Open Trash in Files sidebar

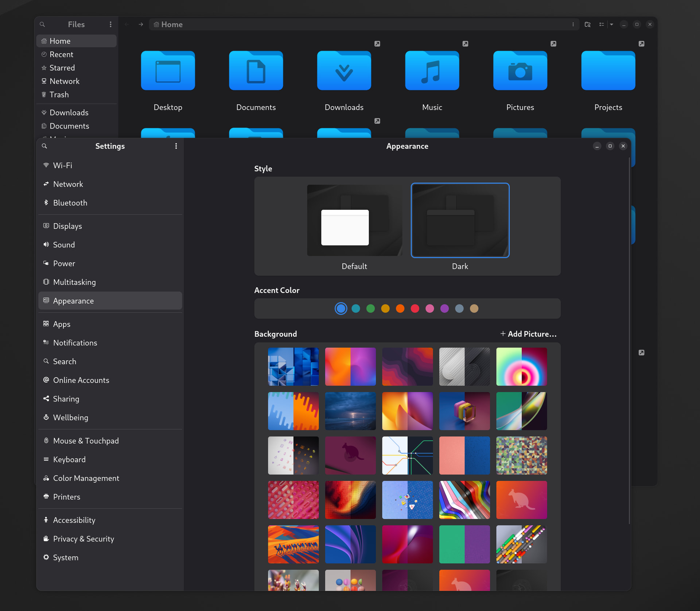59,94
